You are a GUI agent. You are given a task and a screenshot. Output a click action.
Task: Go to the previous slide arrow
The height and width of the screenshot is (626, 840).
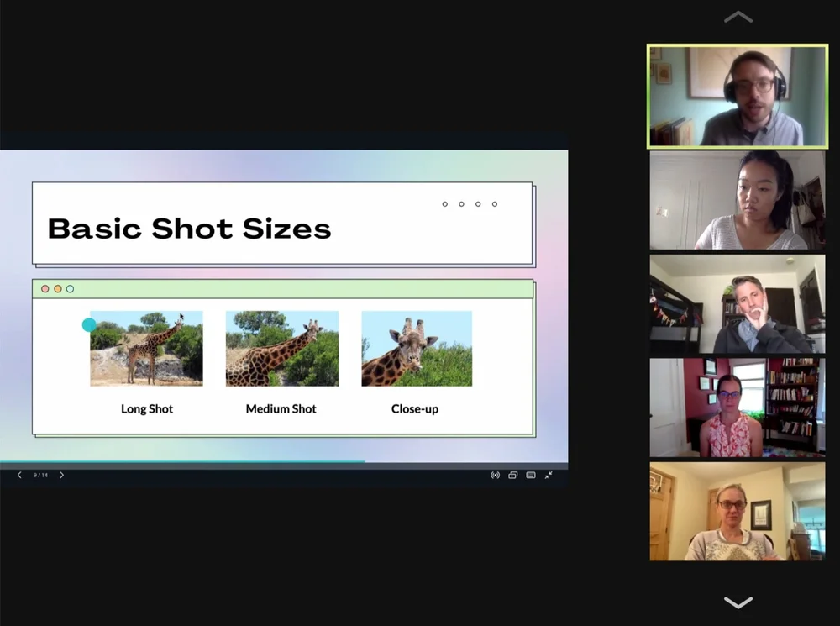click(19, 475)
